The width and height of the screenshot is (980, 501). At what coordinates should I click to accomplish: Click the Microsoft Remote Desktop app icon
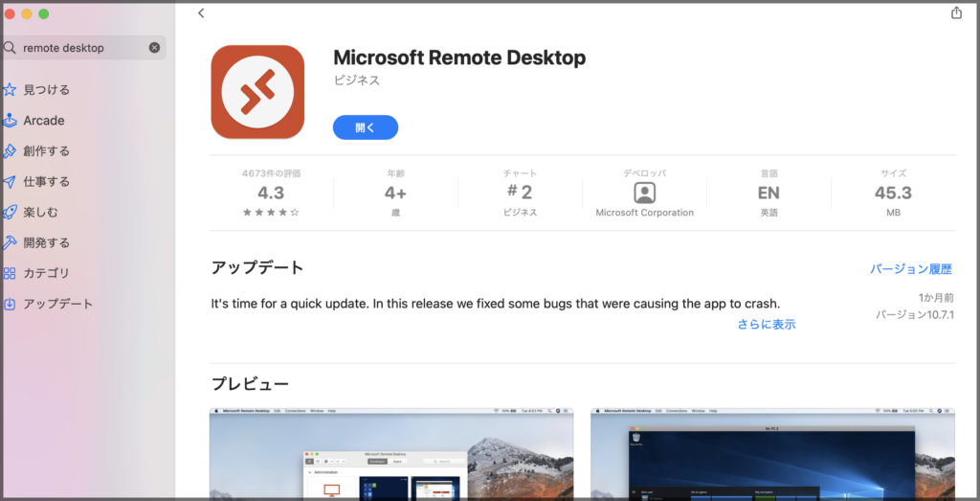257,91
